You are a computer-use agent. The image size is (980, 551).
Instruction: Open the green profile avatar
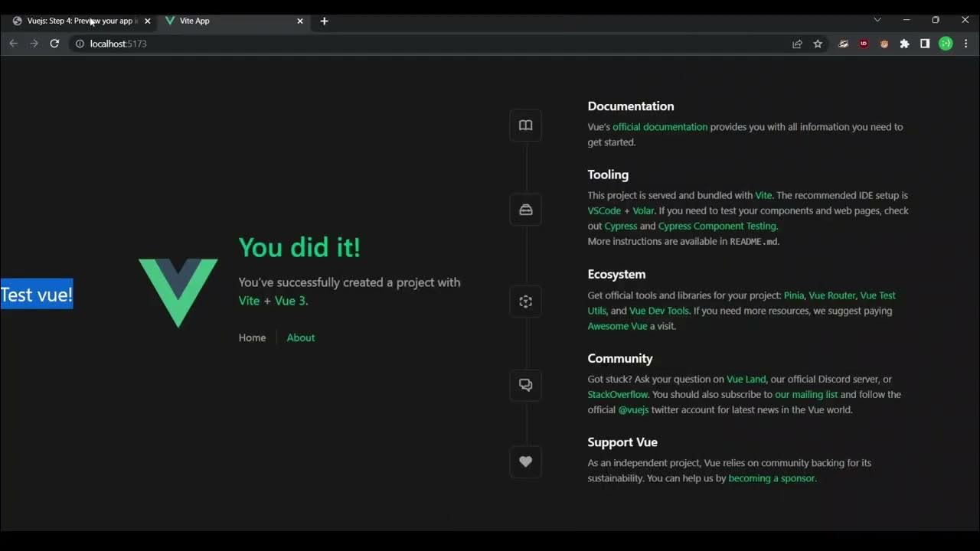[946, 44]
